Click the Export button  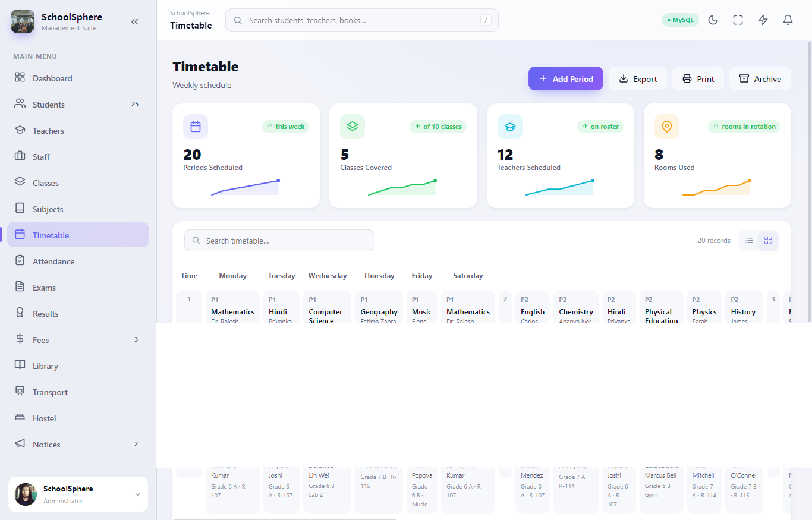point(637,78)
